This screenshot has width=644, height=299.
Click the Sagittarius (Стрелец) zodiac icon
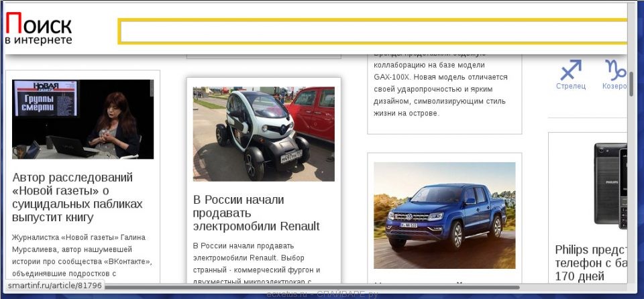click(x=571, y=70)
